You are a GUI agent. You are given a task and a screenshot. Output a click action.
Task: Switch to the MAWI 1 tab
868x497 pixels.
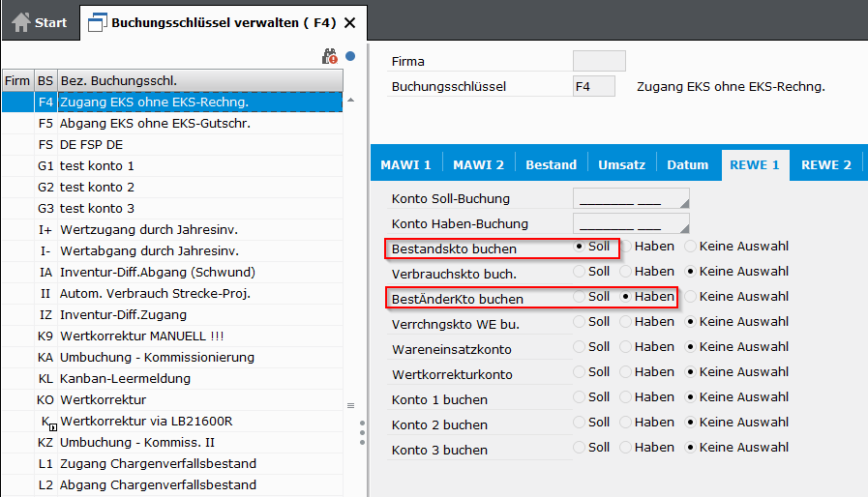(405, 165)
